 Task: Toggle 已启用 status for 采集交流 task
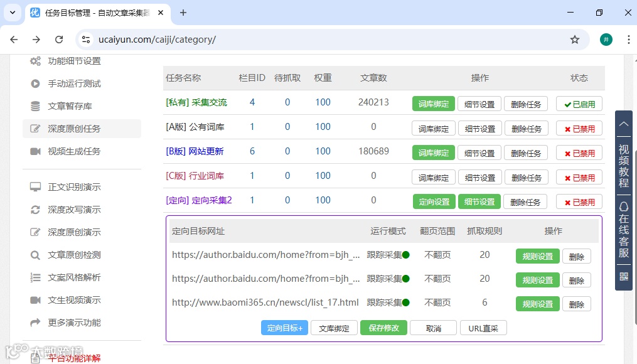click(579, 104)
